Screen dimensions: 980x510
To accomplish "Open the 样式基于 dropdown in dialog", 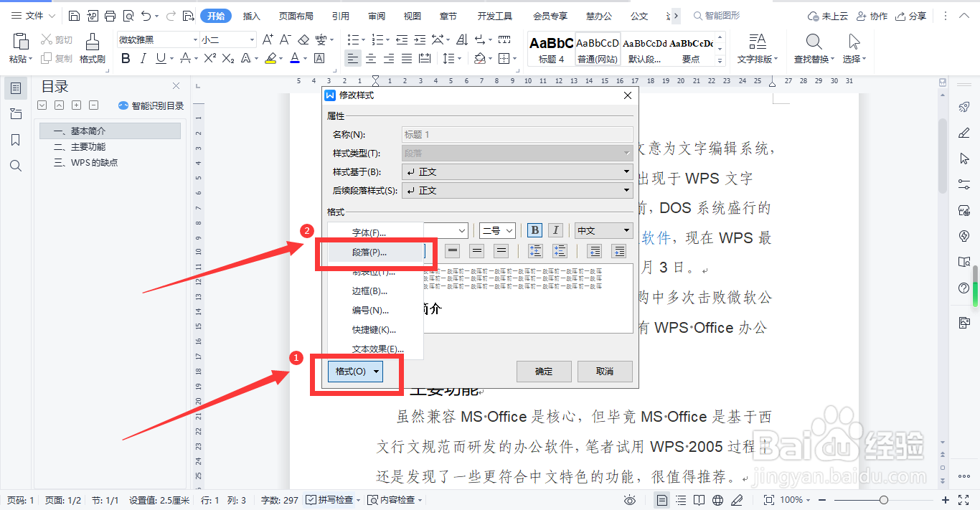I will click(517, 171).
